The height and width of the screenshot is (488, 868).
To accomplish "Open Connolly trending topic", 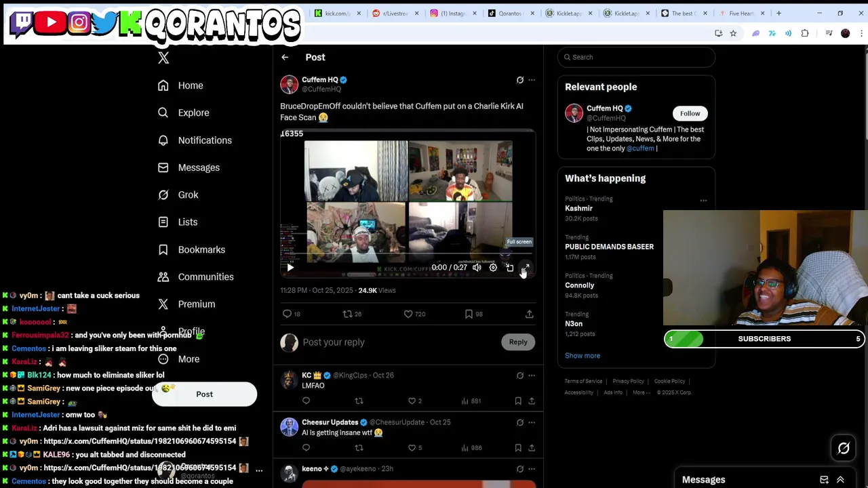I will coord(579,285).
